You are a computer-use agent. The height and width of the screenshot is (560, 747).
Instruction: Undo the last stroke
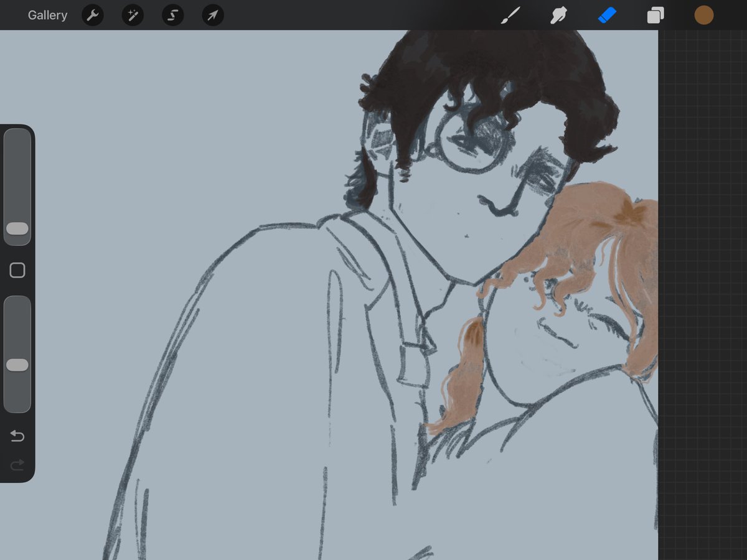tap(17, 436)
